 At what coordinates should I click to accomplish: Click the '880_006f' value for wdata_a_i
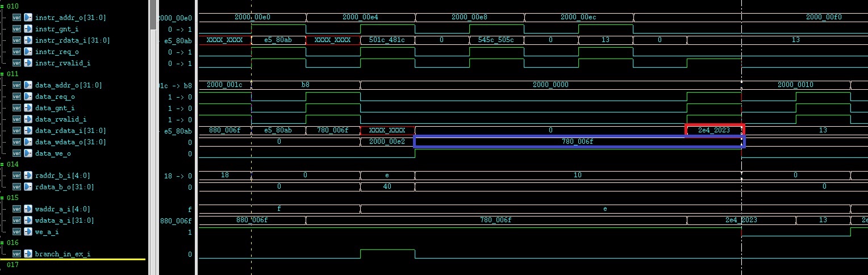point(177,220)
